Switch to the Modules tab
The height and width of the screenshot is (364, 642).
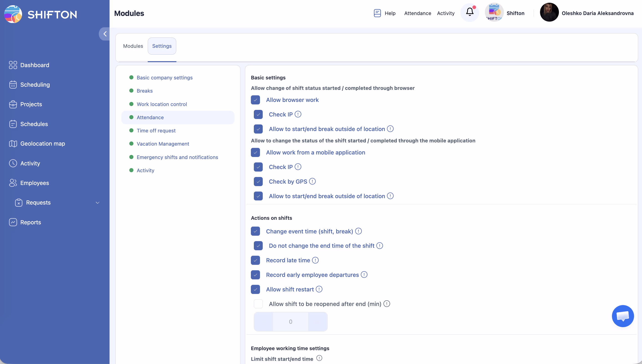133,46
